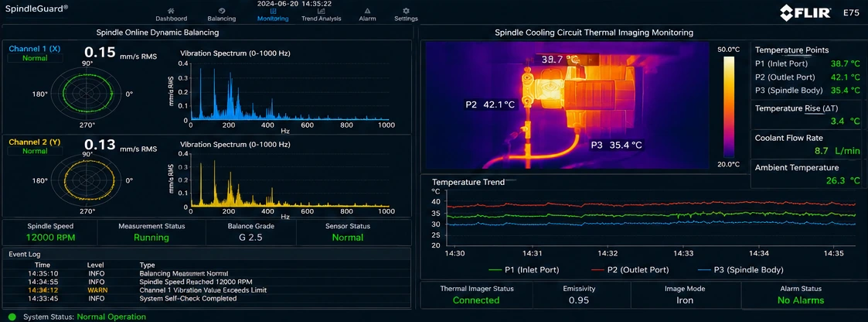Click the Coolant Flow Rate 8.7 L/min value
Viewport: 868px width, 322px height.
tap(839, 151)
